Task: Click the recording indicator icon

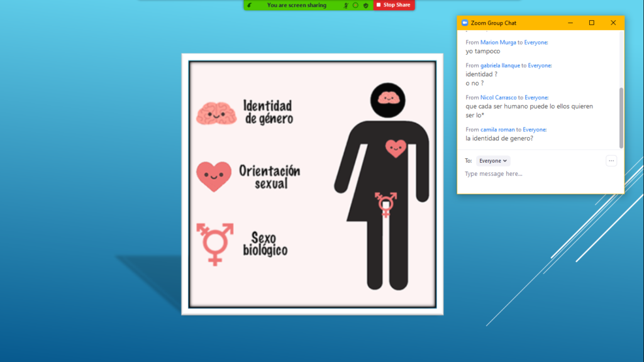Action: click(x=355, y=5)
